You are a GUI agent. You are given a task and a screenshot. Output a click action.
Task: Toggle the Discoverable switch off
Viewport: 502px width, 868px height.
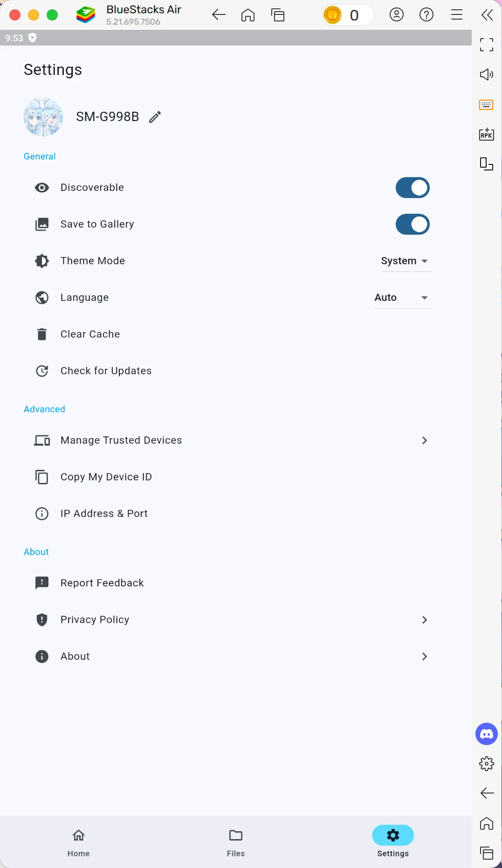click(x=413, y=188)
